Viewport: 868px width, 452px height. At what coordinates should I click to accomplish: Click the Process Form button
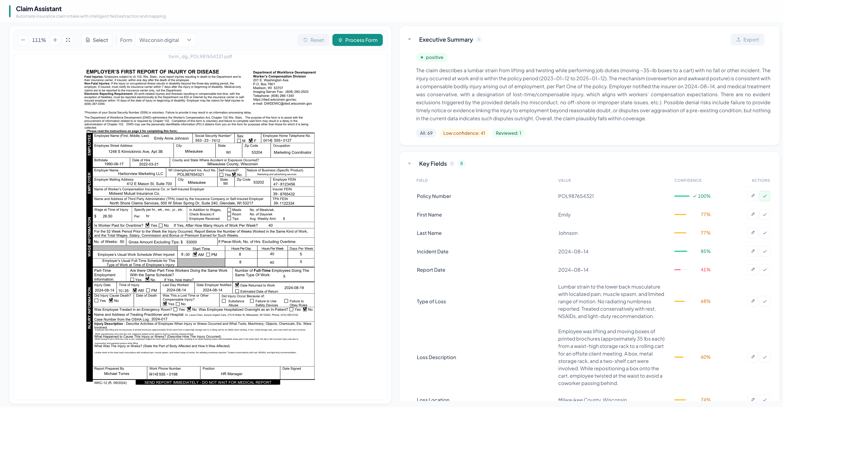(x=357, y=40)
